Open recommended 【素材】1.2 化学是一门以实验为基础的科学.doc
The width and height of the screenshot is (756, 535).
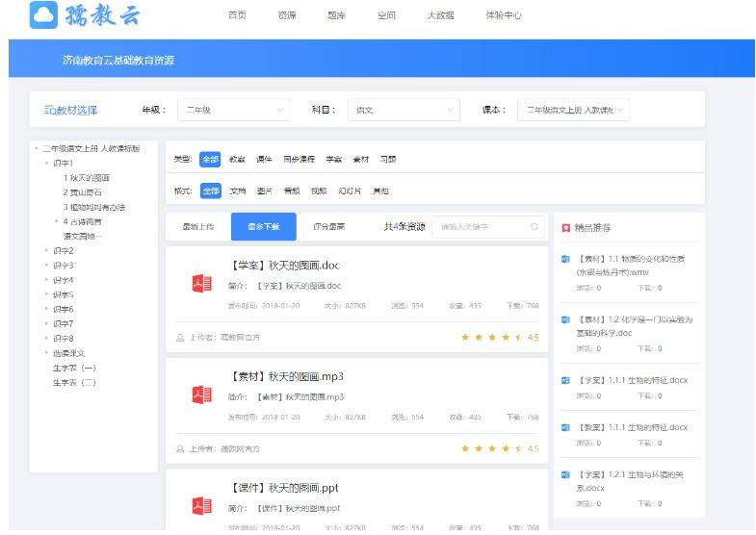point(635,326)
